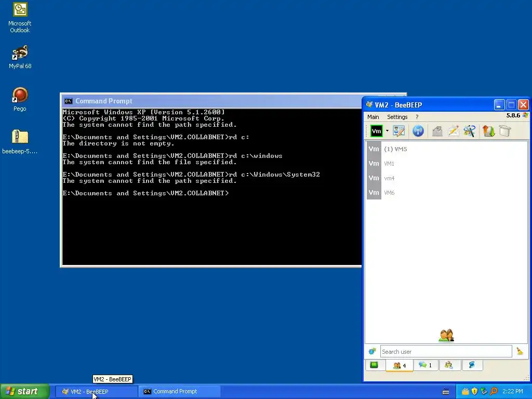Click the Vm avatar next to VM6
This screenshot has height=399, width=532.
[374, 193]
